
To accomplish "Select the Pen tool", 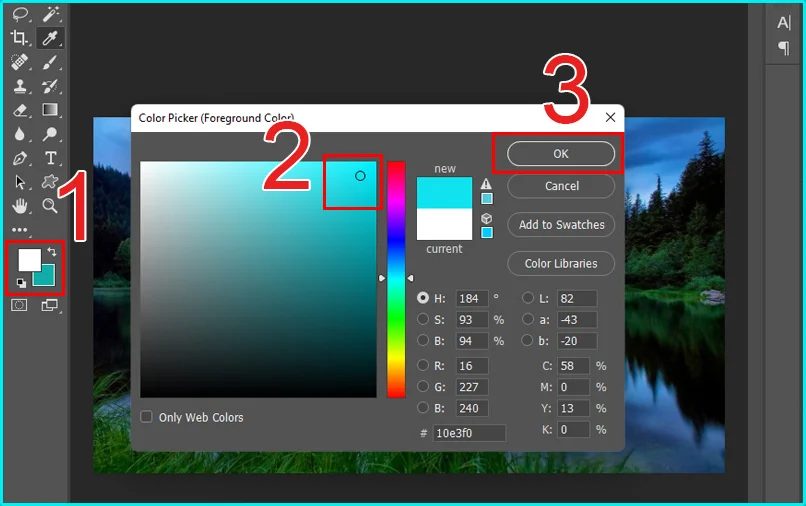I will tap(20, 158).
